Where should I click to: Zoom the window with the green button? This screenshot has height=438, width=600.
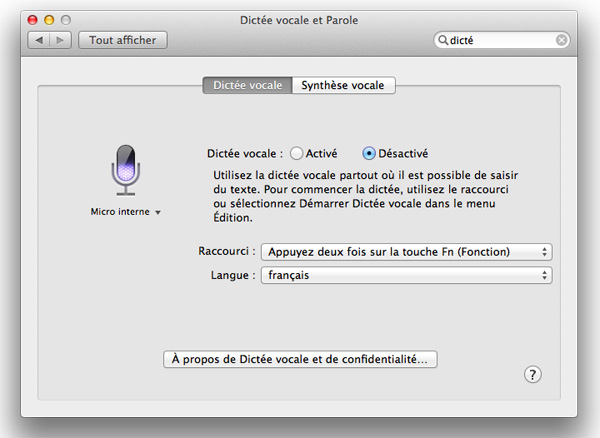66,19
